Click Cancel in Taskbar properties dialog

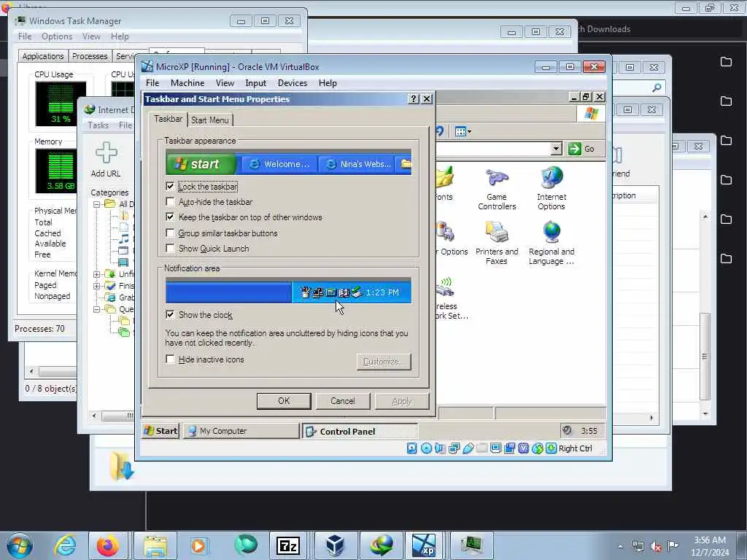(343, 401)
